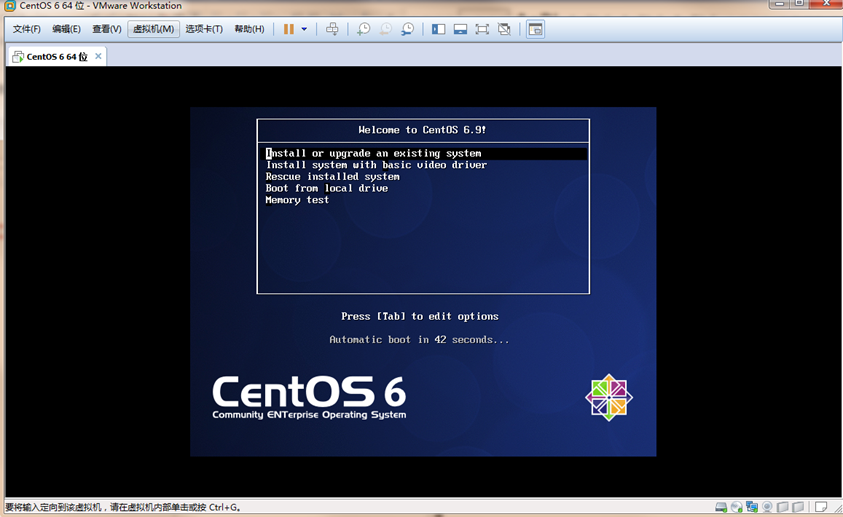This screenshot has width=843, height=517.
Task: Toggle the console view button
Action: (x=535, y=29)
